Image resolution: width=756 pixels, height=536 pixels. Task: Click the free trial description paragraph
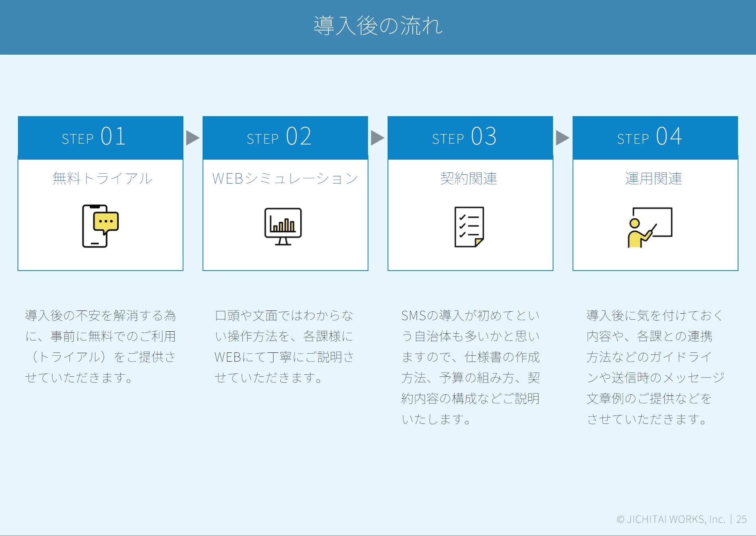[100, 346]
